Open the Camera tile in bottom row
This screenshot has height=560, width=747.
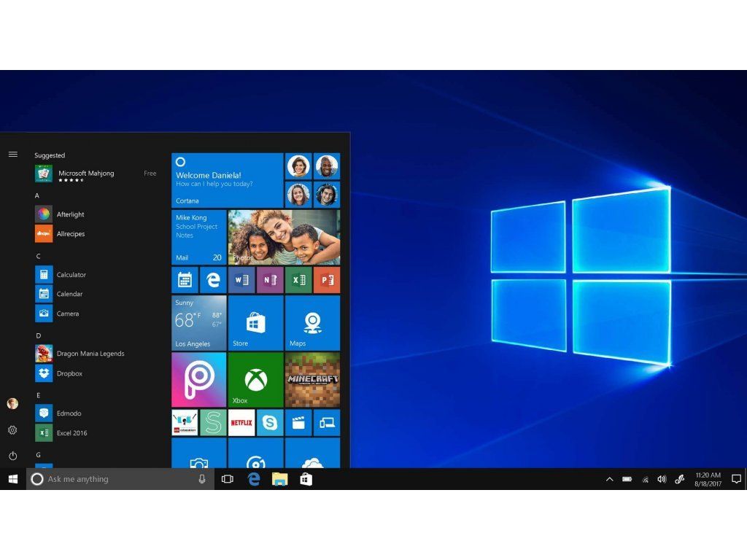click(x=198, y=453)
